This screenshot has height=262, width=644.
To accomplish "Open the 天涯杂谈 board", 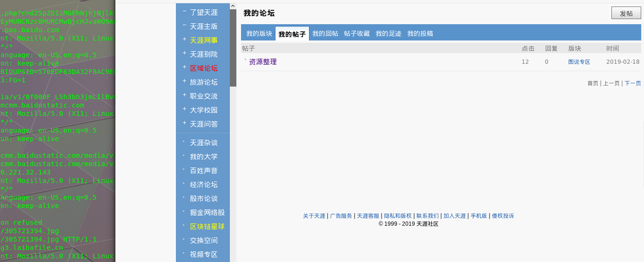I will (x=204, y=143).
